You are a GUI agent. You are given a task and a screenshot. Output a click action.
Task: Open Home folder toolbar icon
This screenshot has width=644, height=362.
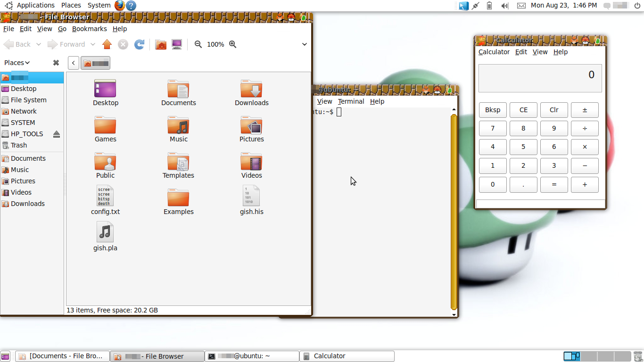(161, 44)
